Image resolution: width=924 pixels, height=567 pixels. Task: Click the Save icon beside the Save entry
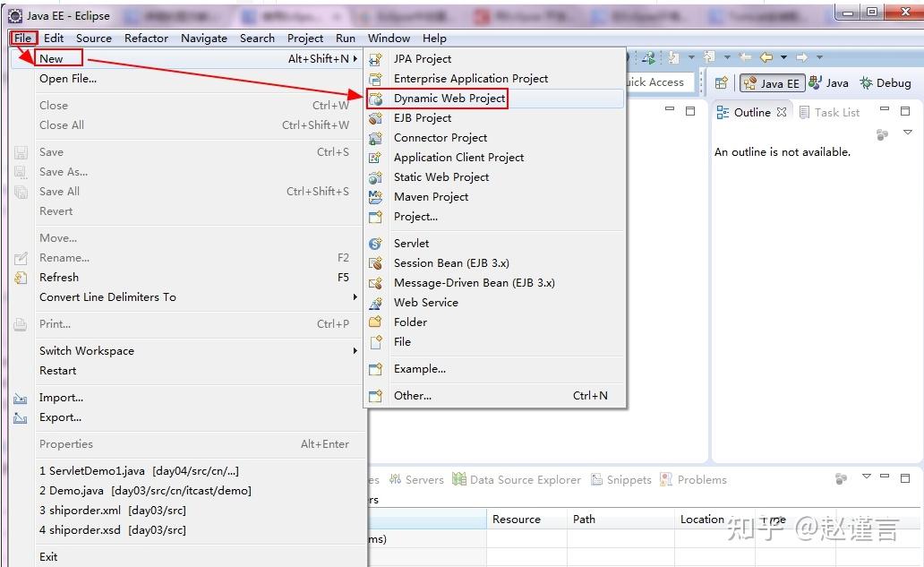(20, 152)
